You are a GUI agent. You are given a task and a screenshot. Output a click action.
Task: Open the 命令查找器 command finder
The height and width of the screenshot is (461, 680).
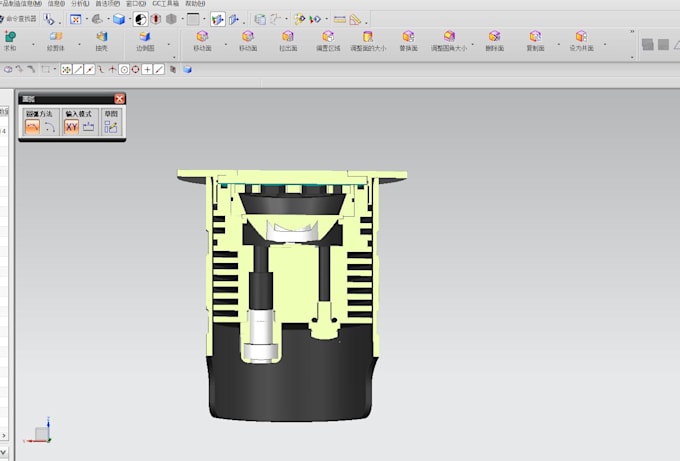point(18,19)
